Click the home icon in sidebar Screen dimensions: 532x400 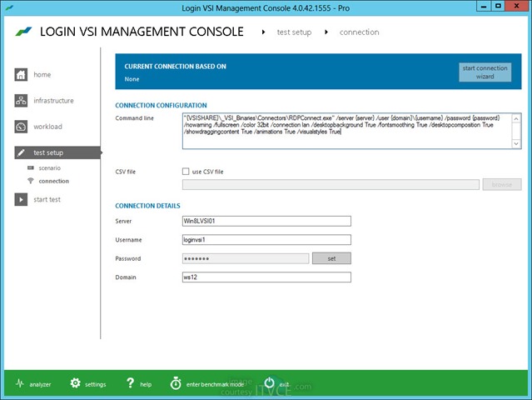coord(21,75)
